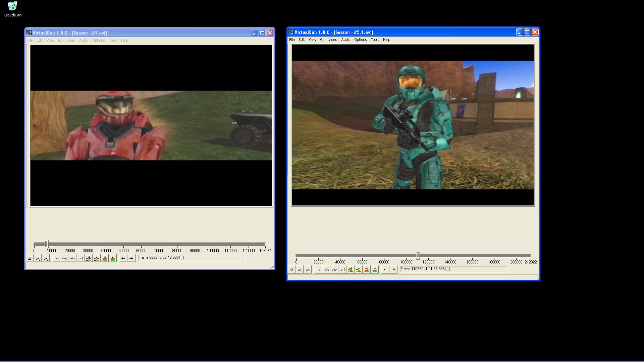Screen dimensions: 644x362
Task: Click seek slider thumb in Season #5.1.avi window
Action: [418, 255]
